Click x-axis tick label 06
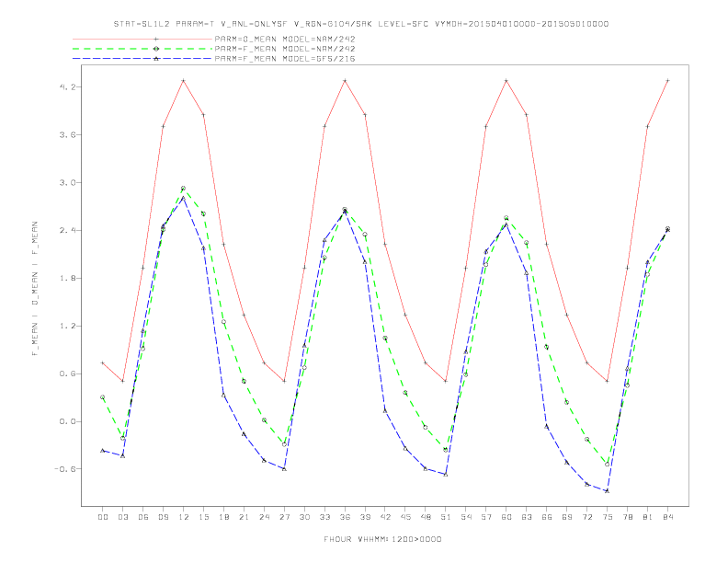Viewport: 728px width, 563px height. pyautogui.click(x=143, y=517)
